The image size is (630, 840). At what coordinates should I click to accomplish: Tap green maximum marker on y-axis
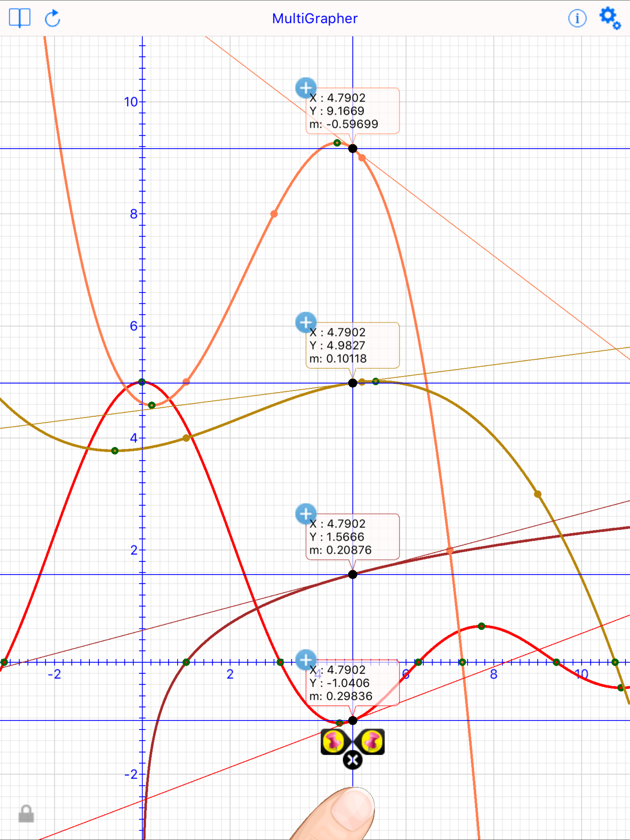142,382
